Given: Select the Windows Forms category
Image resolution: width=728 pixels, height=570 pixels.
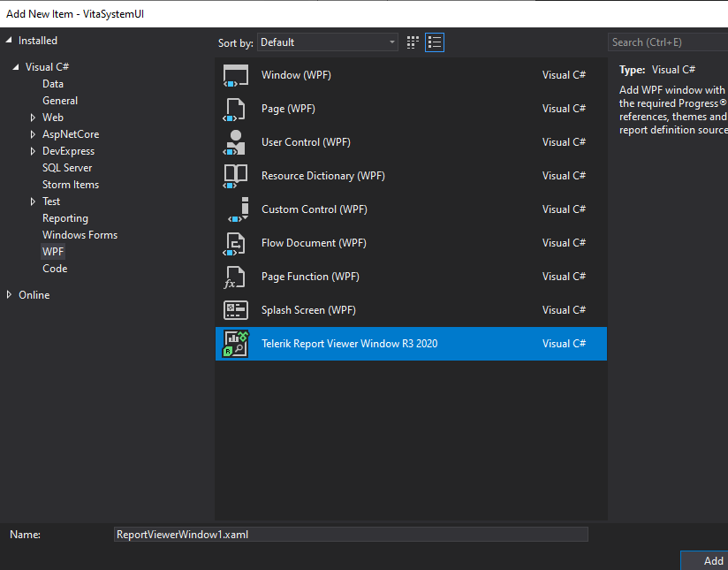Looking at the screenshot, I should [80, 235].
